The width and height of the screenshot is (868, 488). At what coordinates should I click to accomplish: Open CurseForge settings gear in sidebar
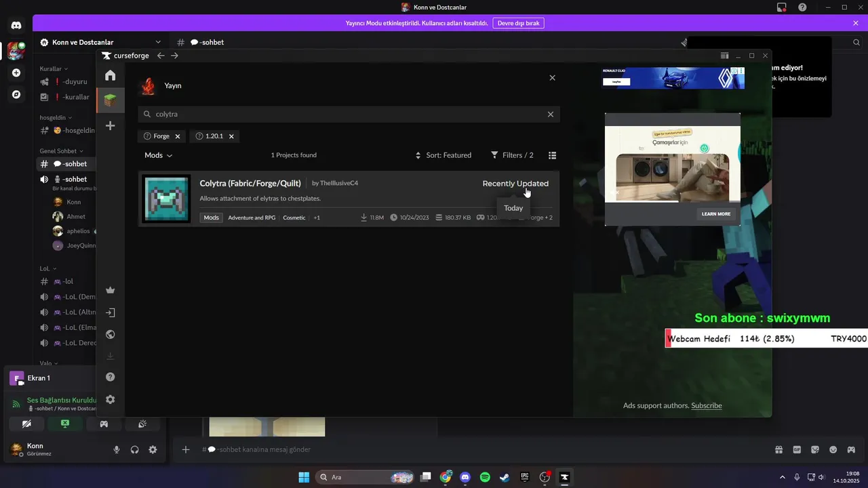click(x=111, y=399)
